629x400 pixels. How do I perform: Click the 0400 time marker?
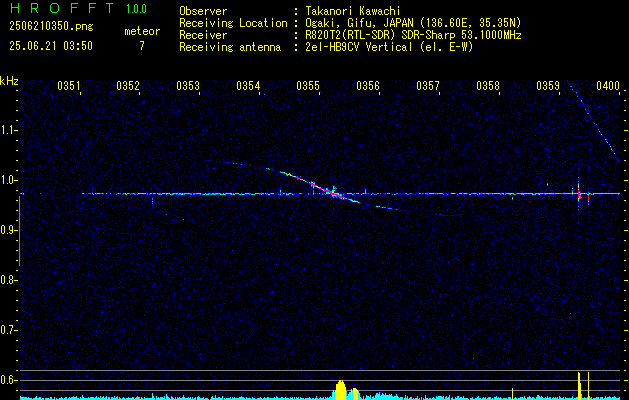click(x=608, y=85)
